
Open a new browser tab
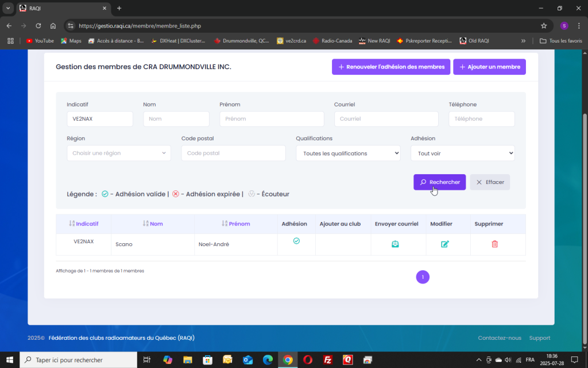click(119, 9)
